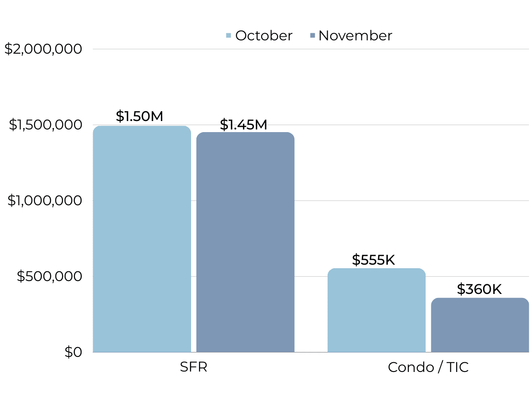This screenshot has height=399, width=532.
Task: Click the $1.50M data label
Action: point(140,116)
